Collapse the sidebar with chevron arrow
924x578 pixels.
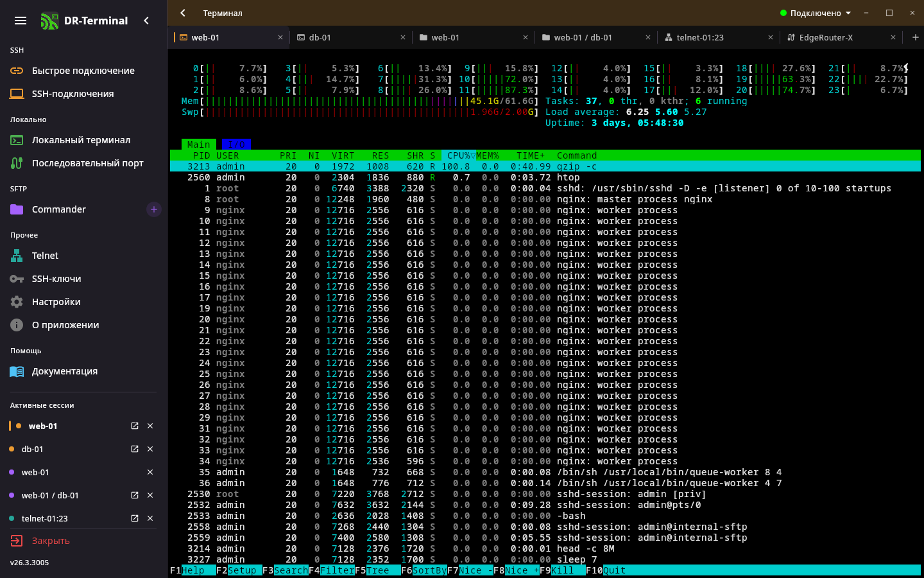[x=146, y=21]
